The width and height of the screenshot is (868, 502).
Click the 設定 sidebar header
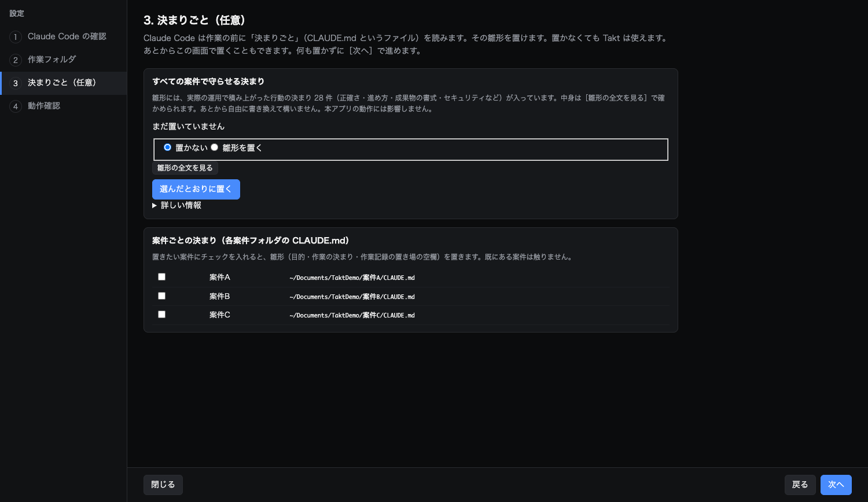click(17, 13)
